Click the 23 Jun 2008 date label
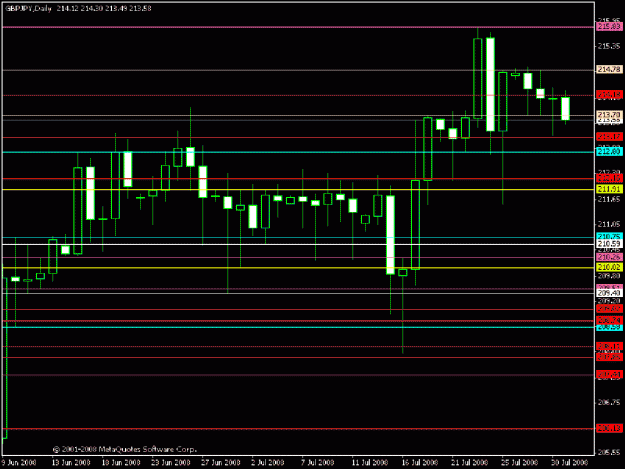Screen dimensions: 625x469 coord(171,463)
